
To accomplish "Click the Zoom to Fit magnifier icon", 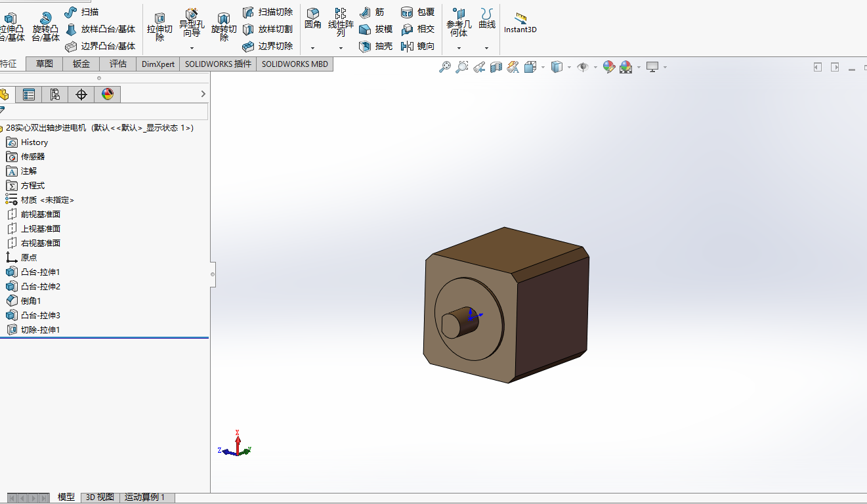I will coord(445,67).
